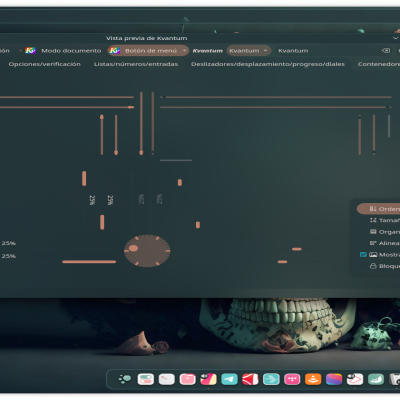Click the long horizontal scrollbar left of the dial
The image size is (400, 400).
pyautogui.click(x=89, y=262)
